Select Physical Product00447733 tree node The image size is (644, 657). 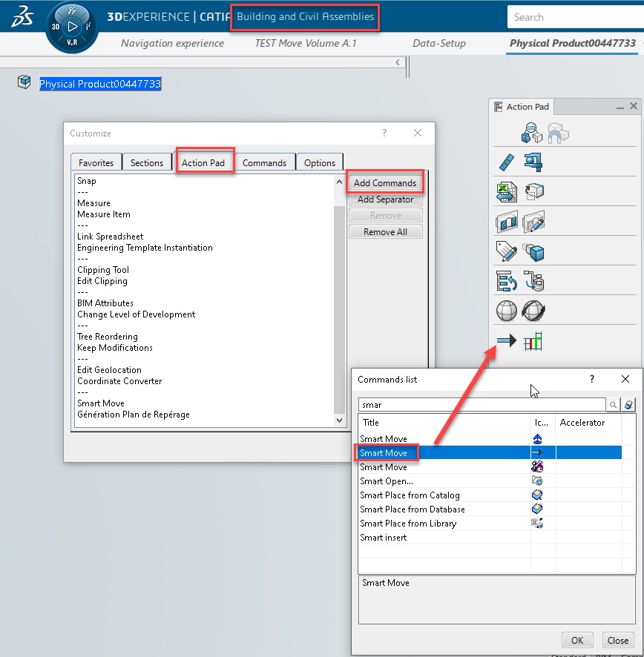(x=99, y=84)
